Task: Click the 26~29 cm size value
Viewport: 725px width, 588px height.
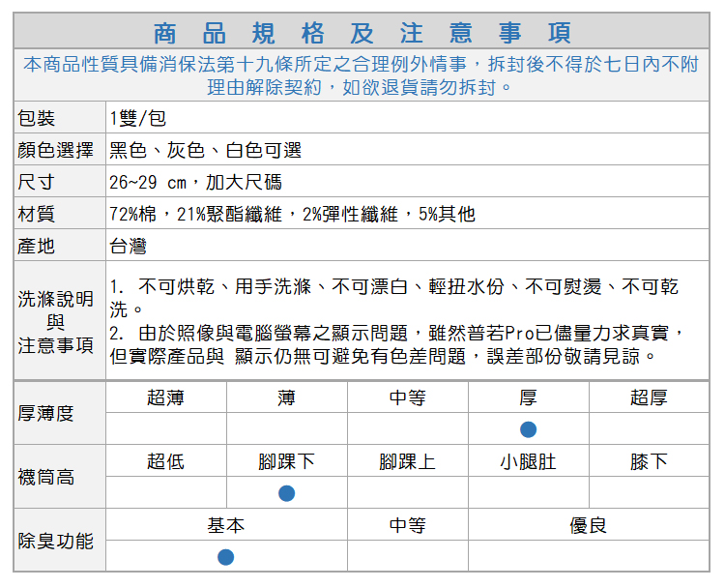Action: point(195,182)
